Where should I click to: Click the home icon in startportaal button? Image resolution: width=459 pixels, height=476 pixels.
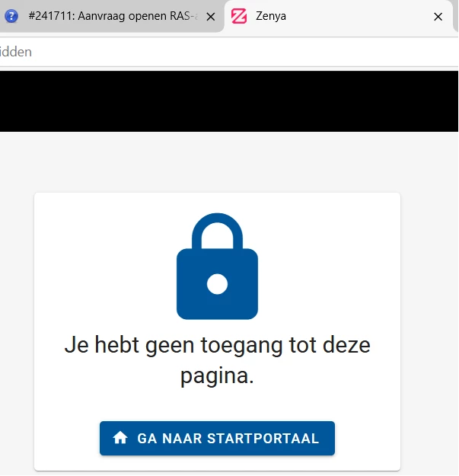(120, 438)
